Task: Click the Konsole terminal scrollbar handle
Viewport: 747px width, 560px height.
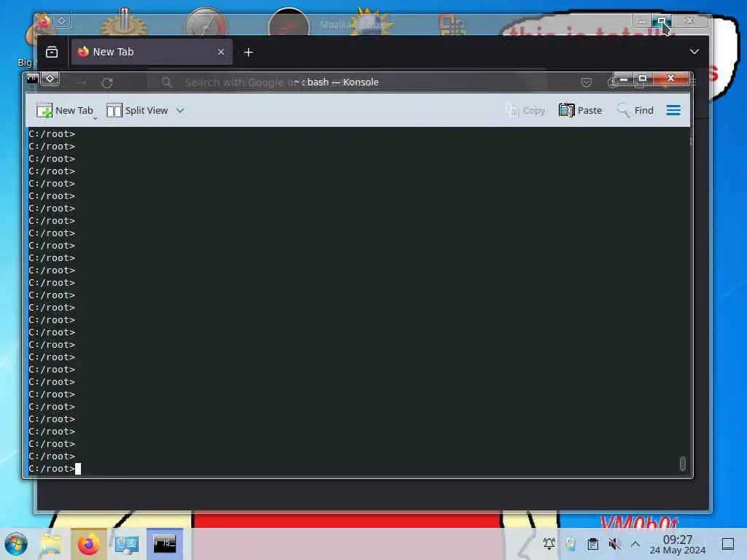Action: 683,463
